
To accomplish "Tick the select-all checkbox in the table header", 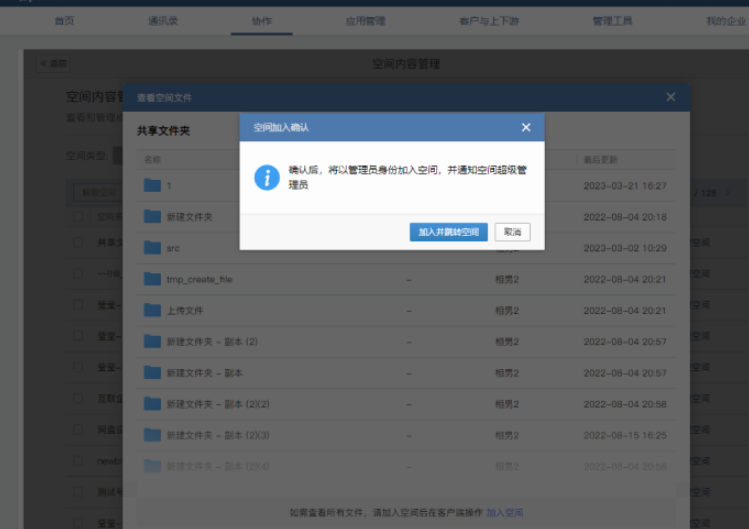I will point(78,216).
